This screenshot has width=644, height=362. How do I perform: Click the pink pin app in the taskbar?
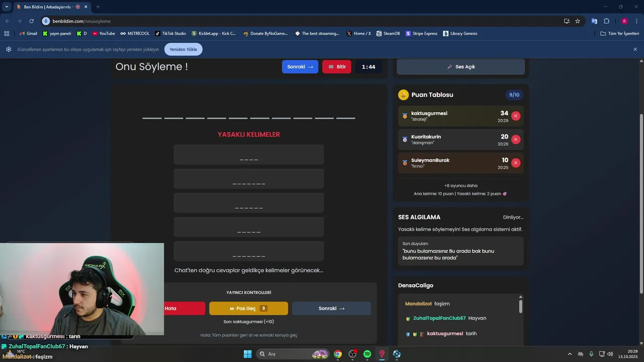pos(382,354)
